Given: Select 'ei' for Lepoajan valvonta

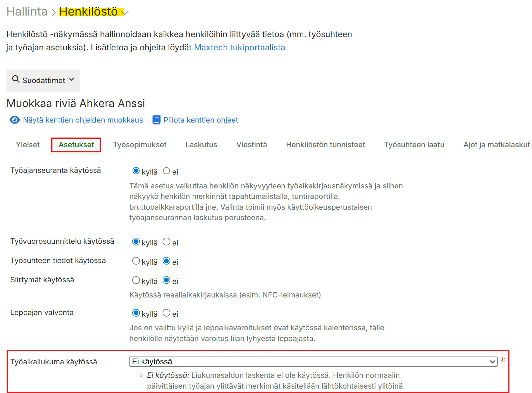Looking at the screenshot, I should click(166, 313).
